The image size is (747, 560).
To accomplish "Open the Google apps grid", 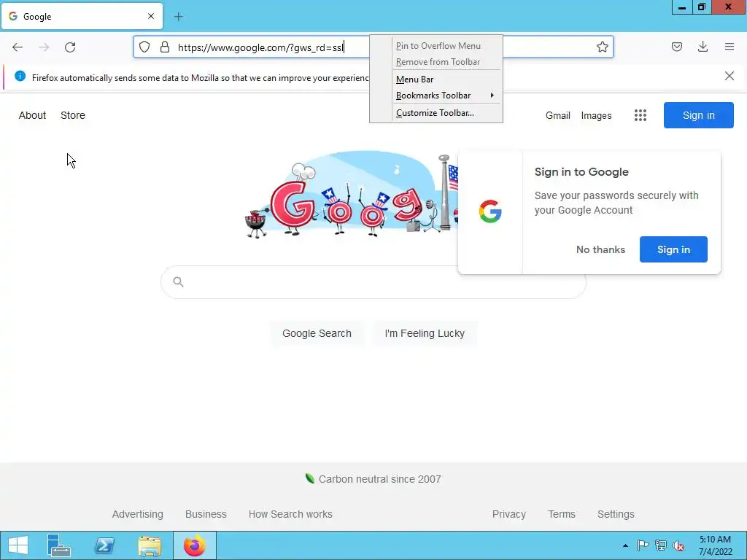I will coord(640,115).
